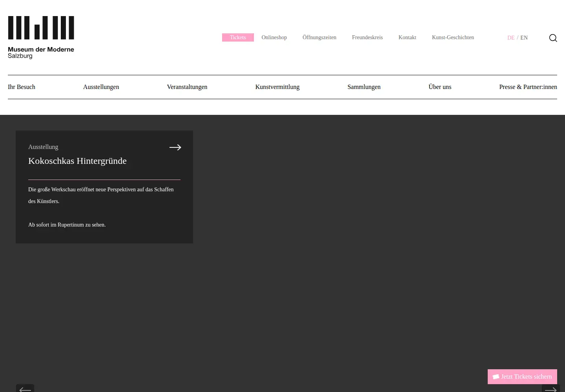Open Öffnungszeiten link
The width and height of the screenshot is (565, 392).
319,37
